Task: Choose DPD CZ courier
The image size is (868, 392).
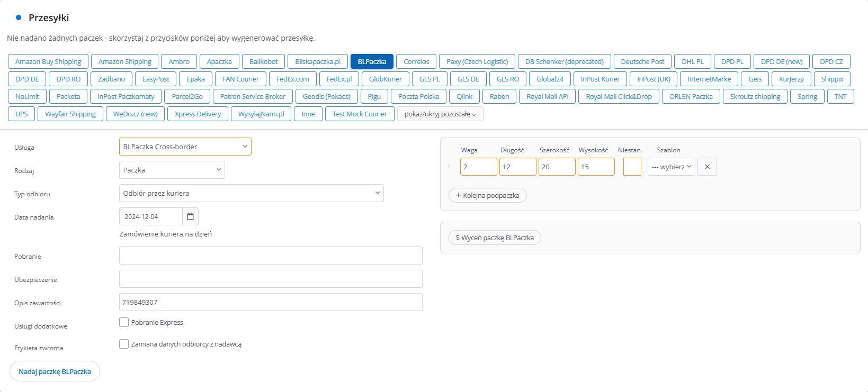Action: [x=831, y=61]
